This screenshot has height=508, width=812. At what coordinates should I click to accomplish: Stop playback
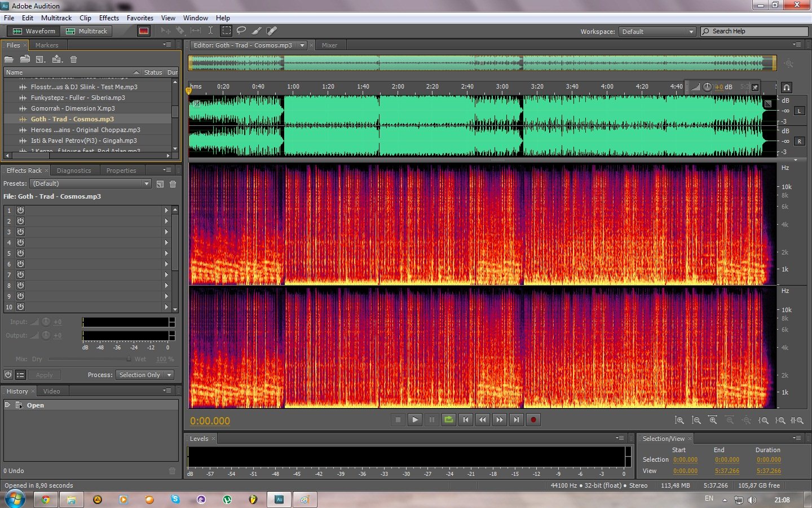(x=398, y=420)
